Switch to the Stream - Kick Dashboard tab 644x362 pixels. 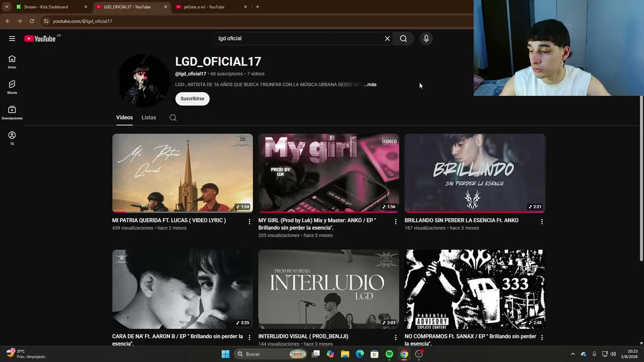(x=52, y=7)
